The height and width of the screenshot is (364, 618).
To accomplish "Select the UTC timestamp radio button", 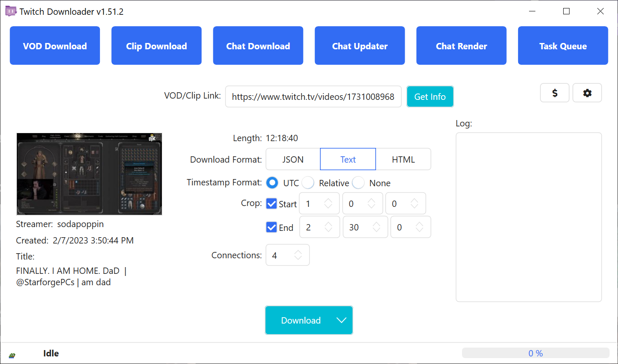I will click(x=272, y=183).
